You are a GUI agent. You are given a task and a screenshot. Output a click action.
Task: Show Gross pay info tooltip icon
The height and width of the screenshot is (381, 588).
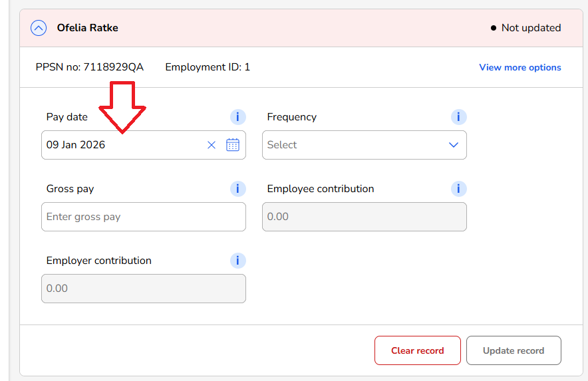coord(237,189)
